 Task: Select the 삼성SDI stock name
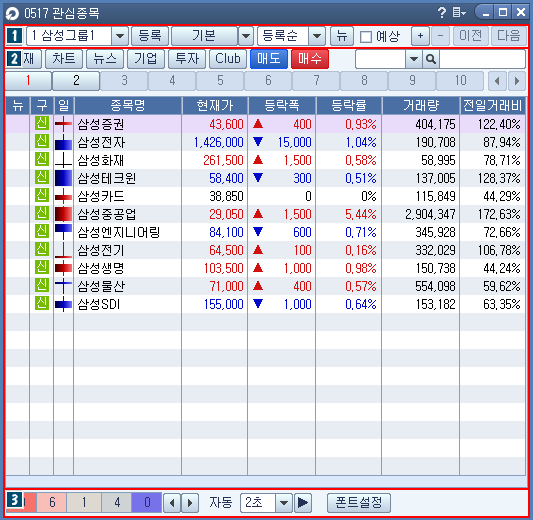(x=99, y=304)
